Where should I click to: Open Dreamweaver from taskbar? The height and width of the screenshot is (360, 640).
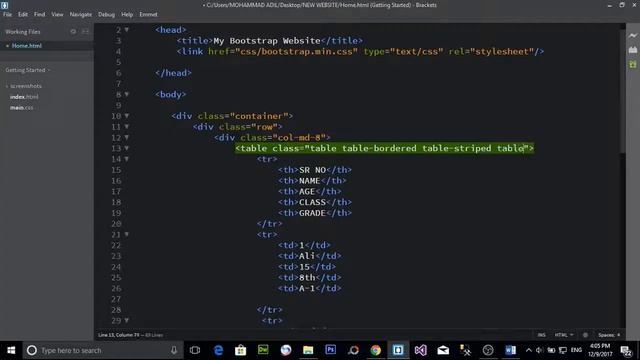point(263,350)
